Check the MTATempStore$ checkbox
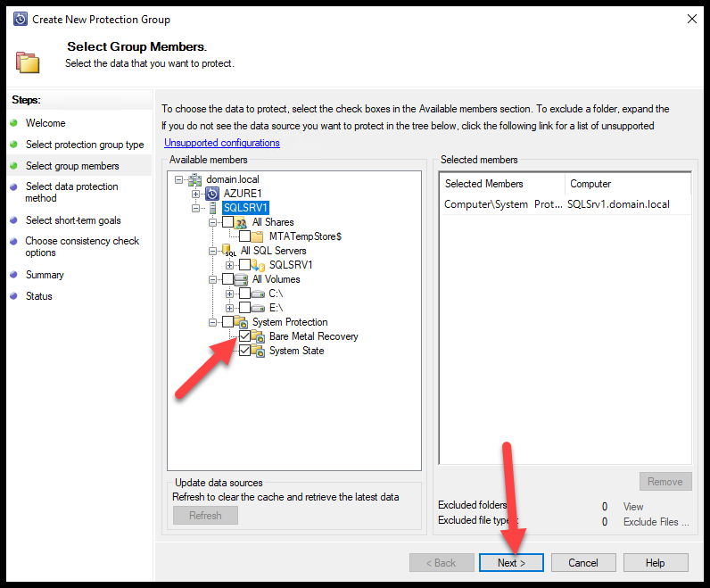Viewport: 710px width, 588px height. click(245, 236)
